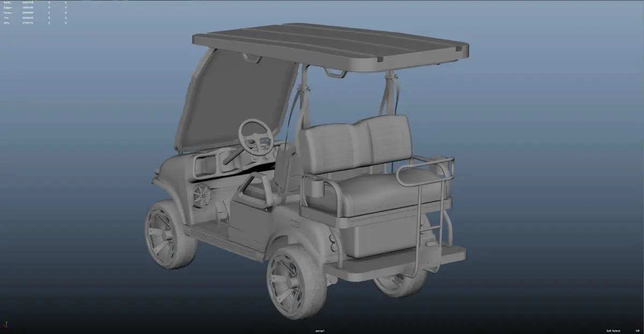Select the round dashboard speaker

(202, 196)
